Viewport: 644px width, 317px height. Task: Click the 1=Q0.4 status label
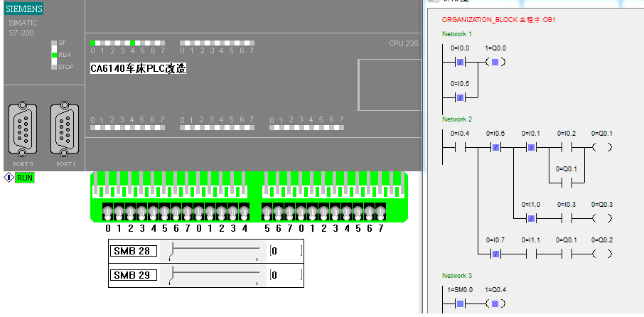tap(495, 290)
